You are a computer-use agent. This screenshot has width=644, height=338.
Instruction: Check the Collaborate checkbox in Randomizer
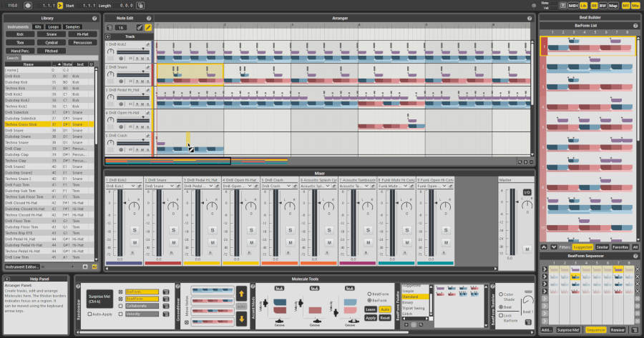click(120, 306)
